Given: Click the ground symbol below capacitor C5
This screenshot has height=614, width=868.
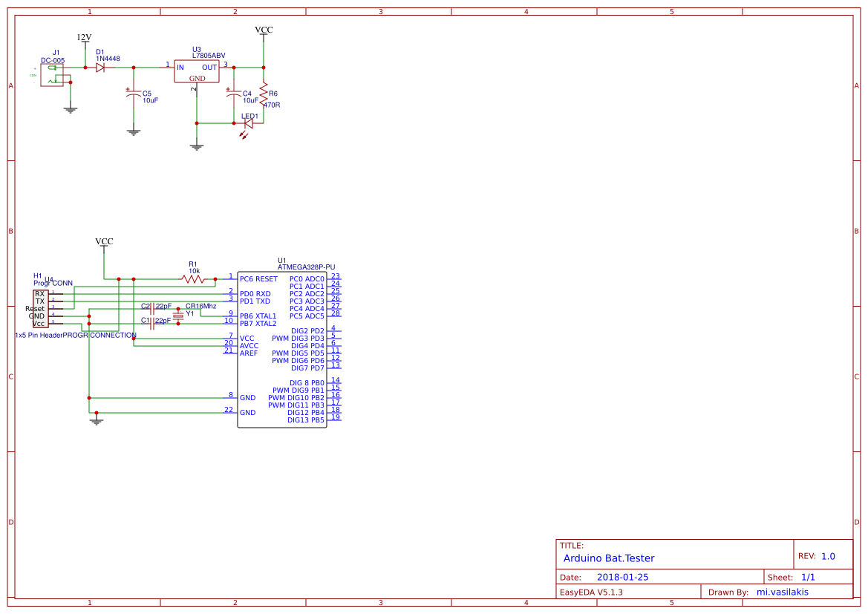Looking at the screenshot, I should coord(133,131).
